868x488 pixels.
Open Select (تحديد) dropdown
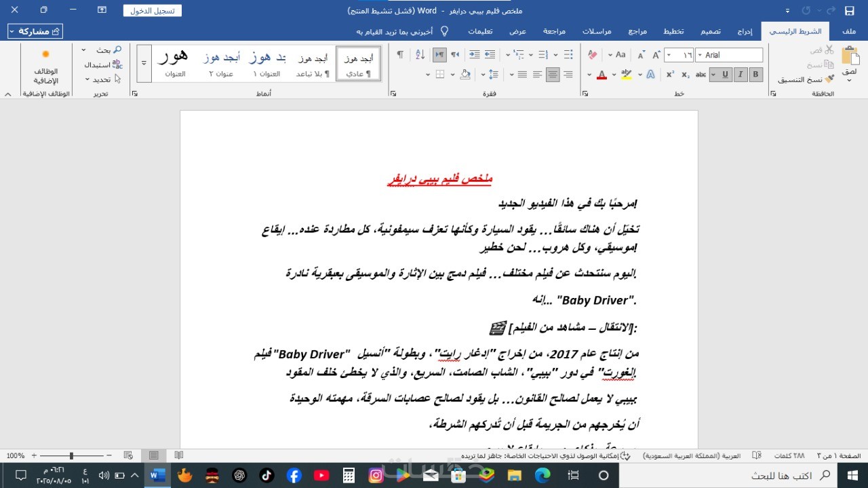103,79
